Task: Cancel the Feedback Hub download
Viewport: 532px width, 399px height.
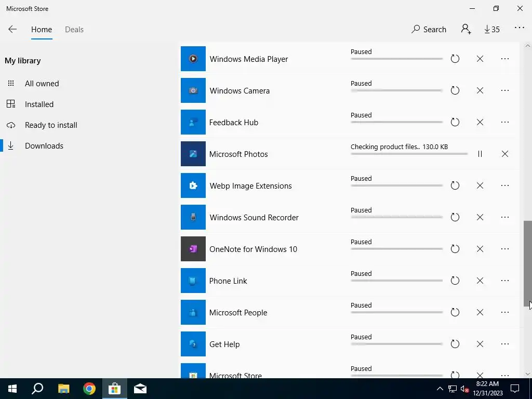Action: coord(480,122)
